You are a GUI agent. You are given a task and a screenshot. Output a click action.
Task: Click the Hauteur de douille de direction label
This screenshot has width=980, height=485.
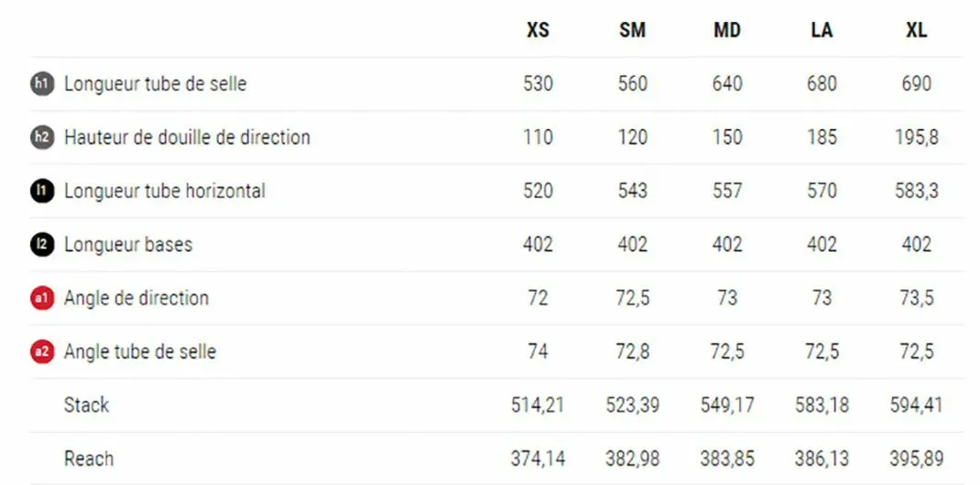(x=187, y=137)
